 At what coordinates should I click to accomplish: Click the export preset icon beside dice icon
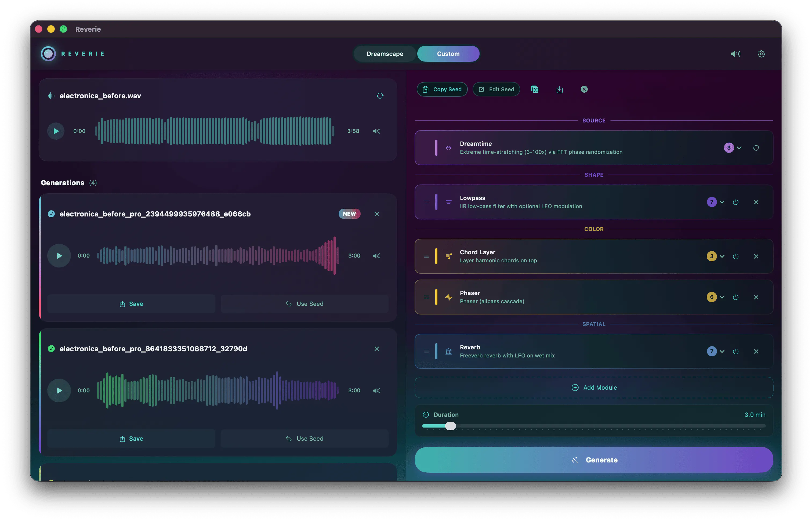[x=559, y=89]
